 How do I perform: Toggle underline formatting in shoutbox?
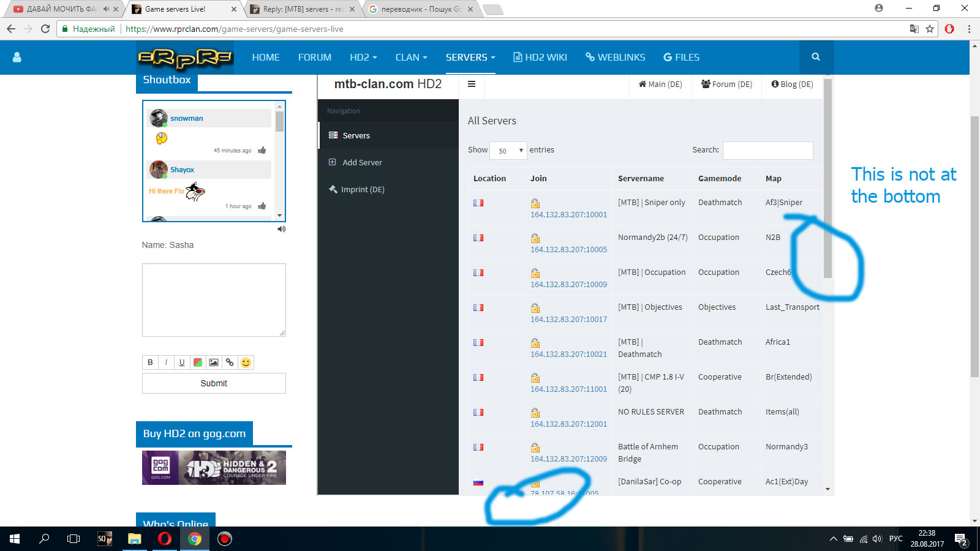[182, 362]
